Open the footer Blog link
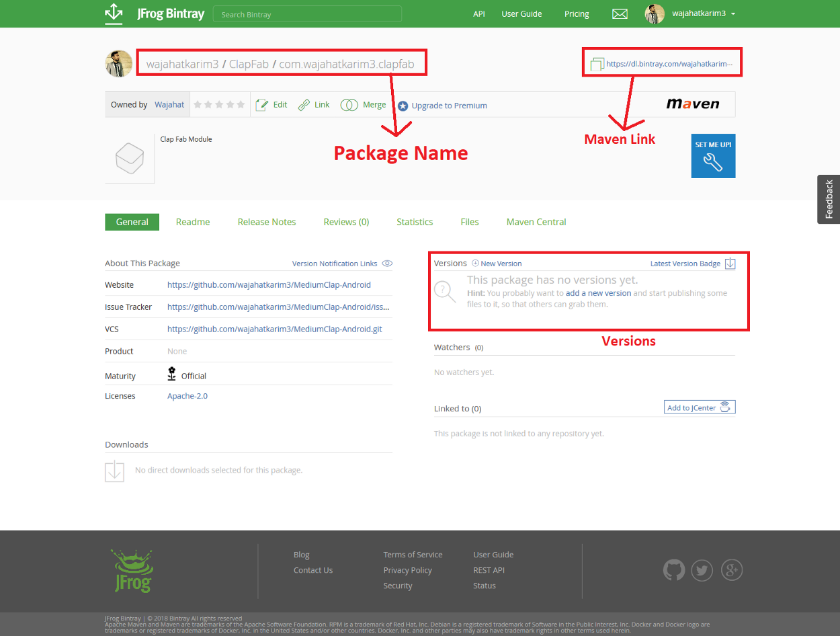Image resolution: width=840 pixels, height=636 pixels. pyautogui.click(x=302, y=555)
